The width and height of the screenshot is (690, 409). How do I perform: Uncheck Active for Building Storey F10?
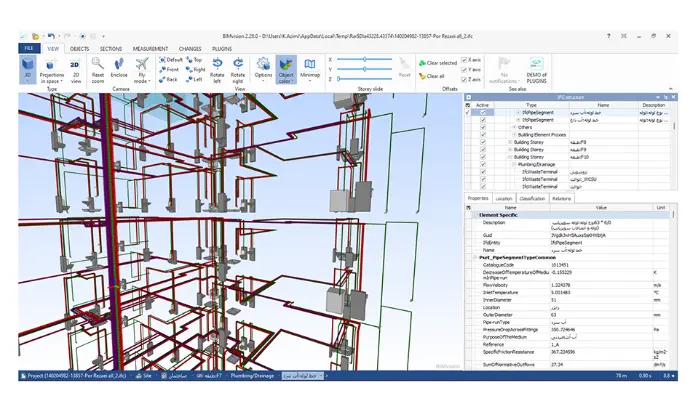coord(483,157)
